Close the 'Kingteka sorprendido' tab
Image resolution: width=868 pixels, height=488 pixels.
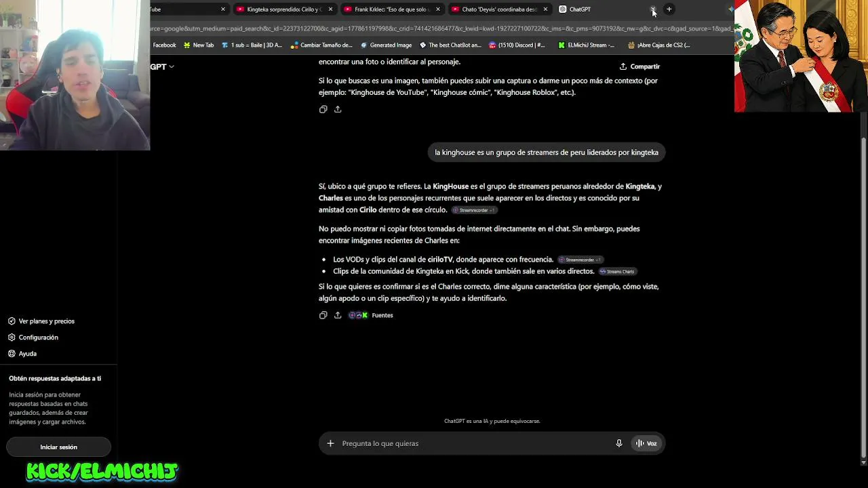point(330,9)
